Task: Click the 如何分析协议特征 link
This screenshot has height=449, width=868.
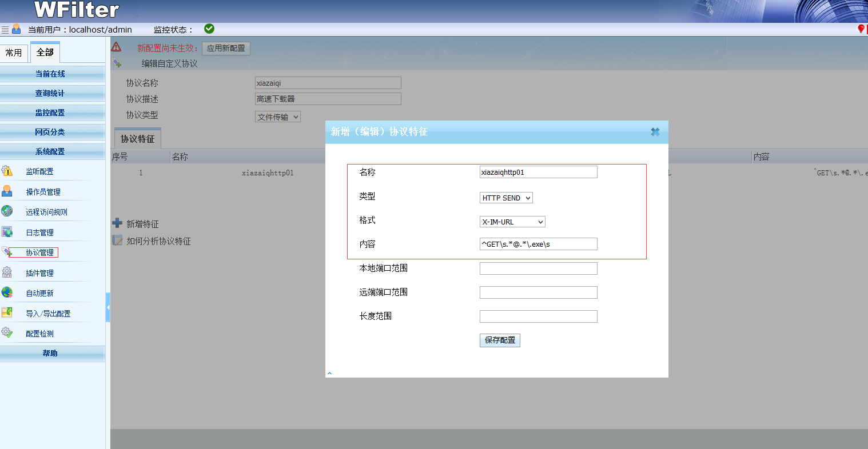Action: click(158, 241)
